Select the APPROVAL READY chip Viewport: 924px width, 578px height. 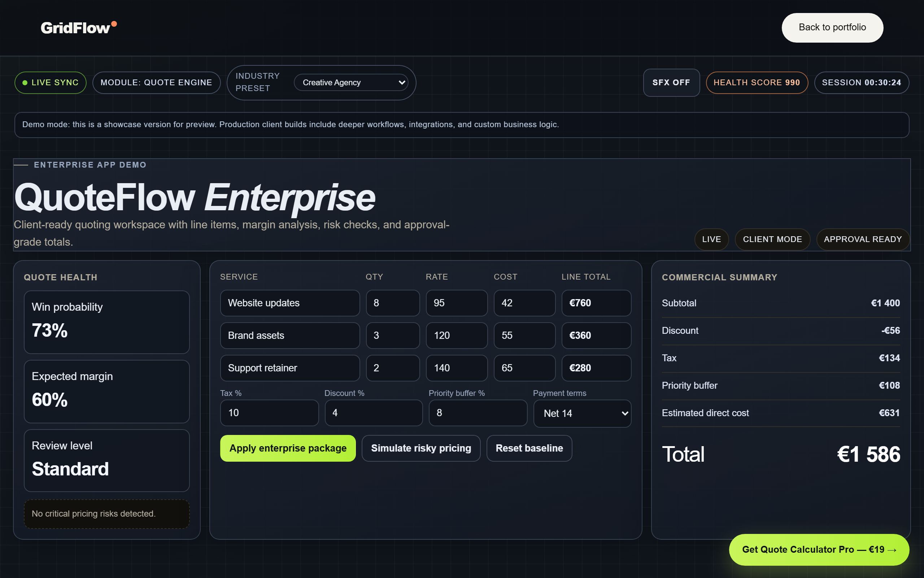[863, 239]
